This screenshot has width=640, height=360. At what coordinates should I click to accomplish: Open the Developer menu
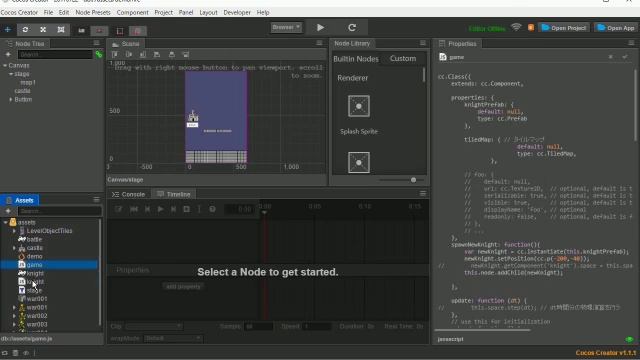click(x=237, y=12)
